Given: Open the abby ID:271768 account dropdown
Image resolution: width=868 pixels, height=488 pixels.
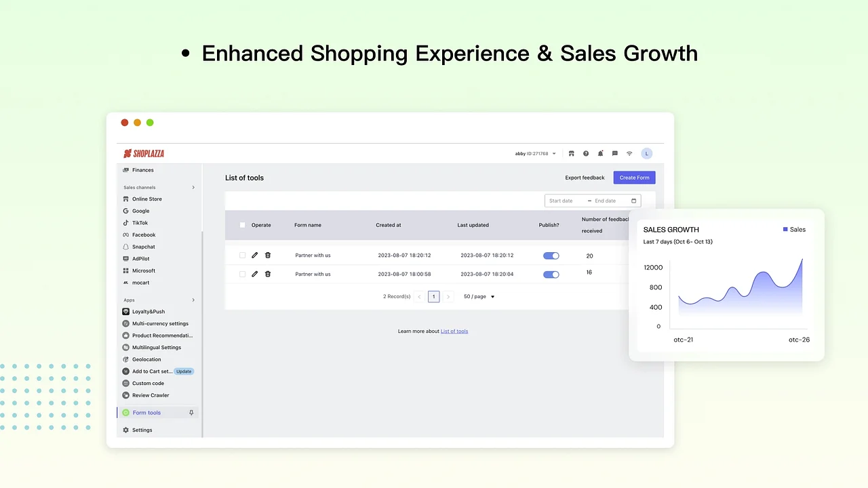Looking at the screenshot, I should click(x=535, y=154).
